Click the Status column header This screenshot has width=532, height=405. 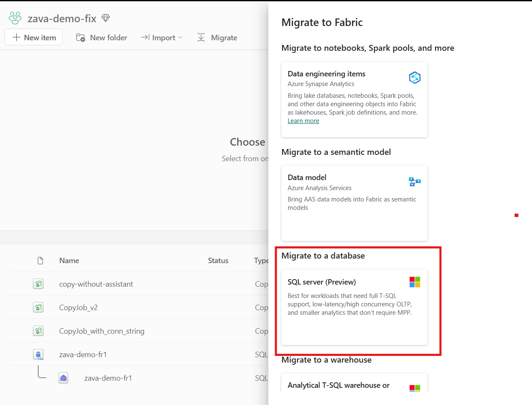tap(218, 260)
